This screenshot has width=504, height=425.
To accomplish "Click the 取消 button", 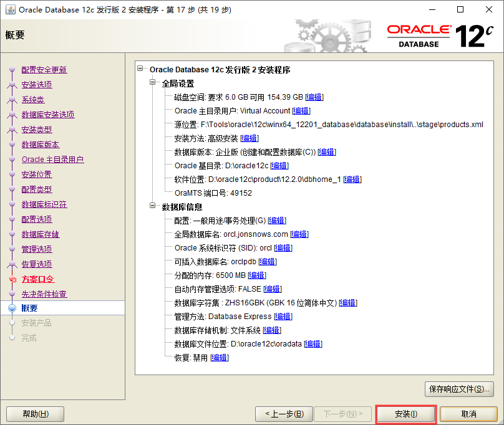I will (x=468, y=414).
